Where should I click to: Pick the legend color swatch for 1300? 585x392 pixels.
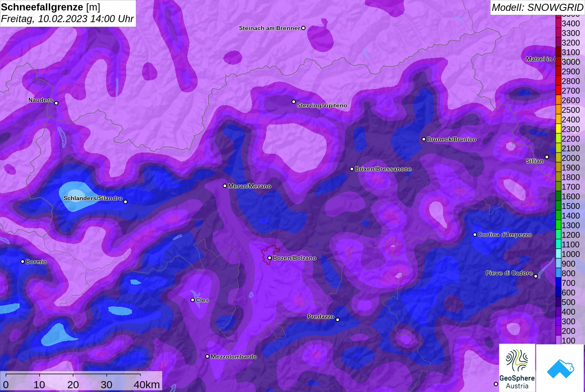558,225
